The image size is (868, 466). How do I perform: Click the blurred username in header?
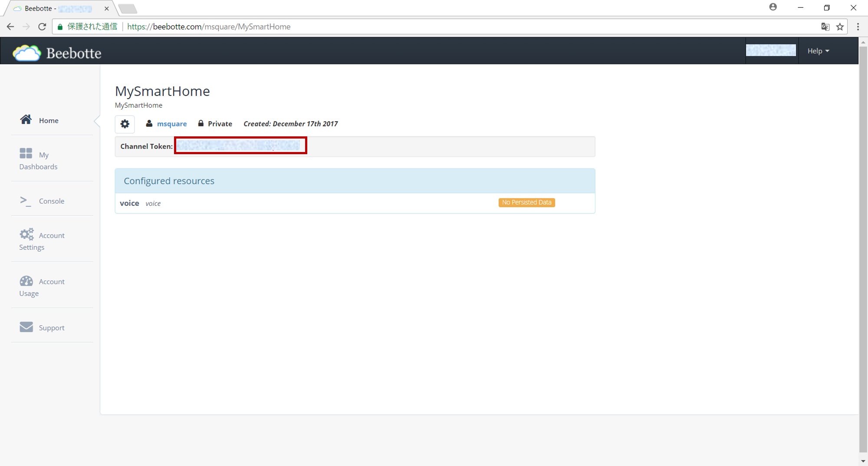point(771,50)
